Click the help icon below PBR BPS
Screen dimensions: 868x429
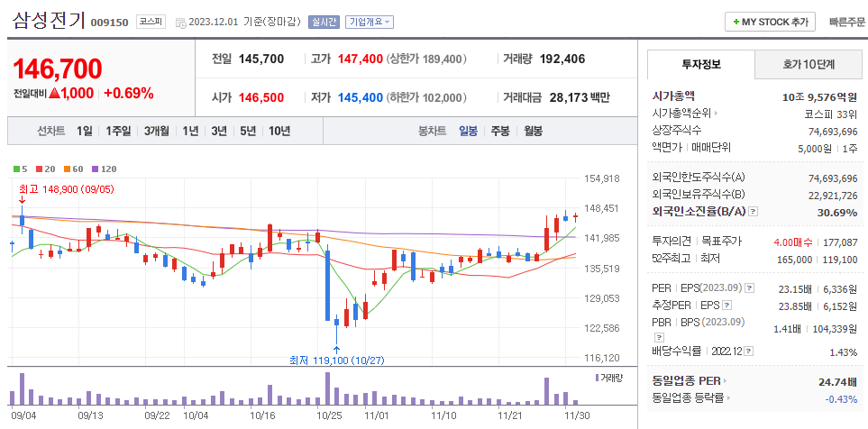pyautogui.click(x=658, y=336)
